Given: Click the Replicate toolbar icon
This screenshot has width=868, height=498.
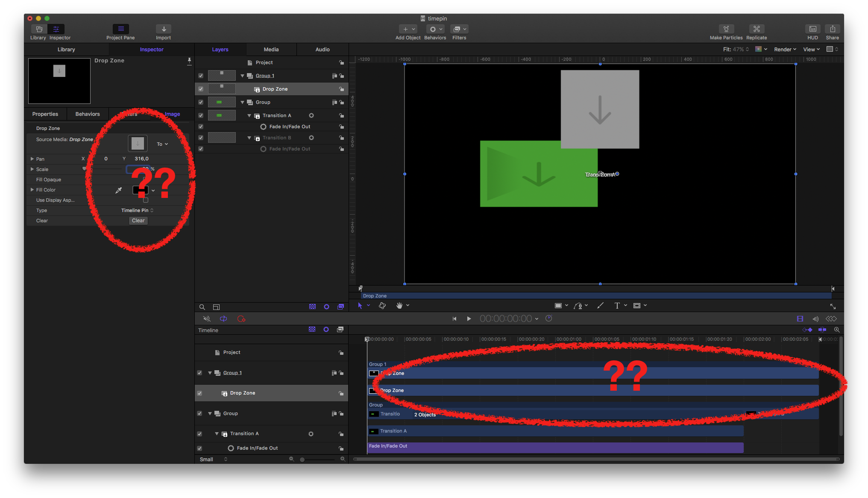Looking at the screenshot, I should pyautogui.click(x=756, y=29).
